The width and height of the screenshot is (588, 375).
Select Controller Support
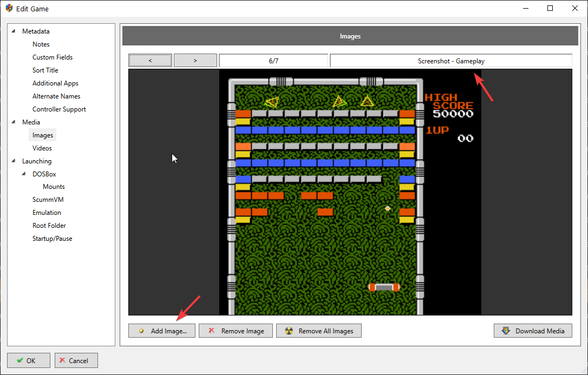[x=59, y=109]
